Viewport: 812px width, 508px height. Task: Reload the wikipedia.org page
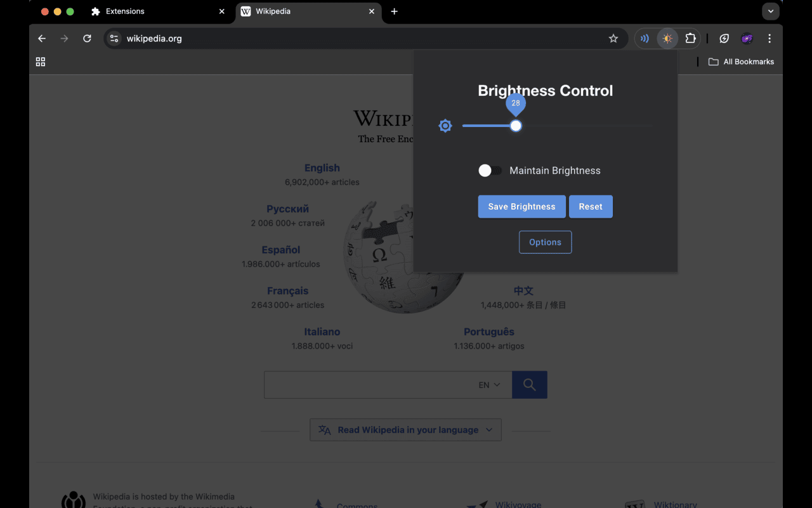[x=87, y=38]
